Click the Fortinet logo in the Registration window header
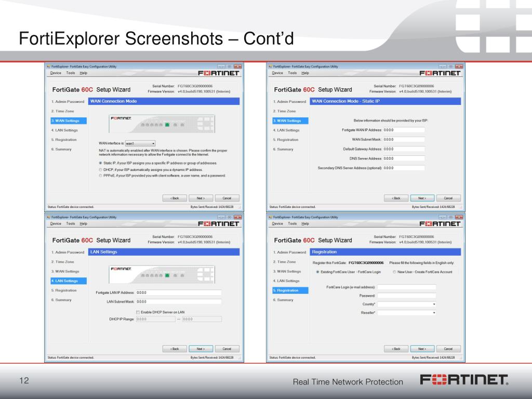This screenshot has height=399, width=532. click(440, 224)
